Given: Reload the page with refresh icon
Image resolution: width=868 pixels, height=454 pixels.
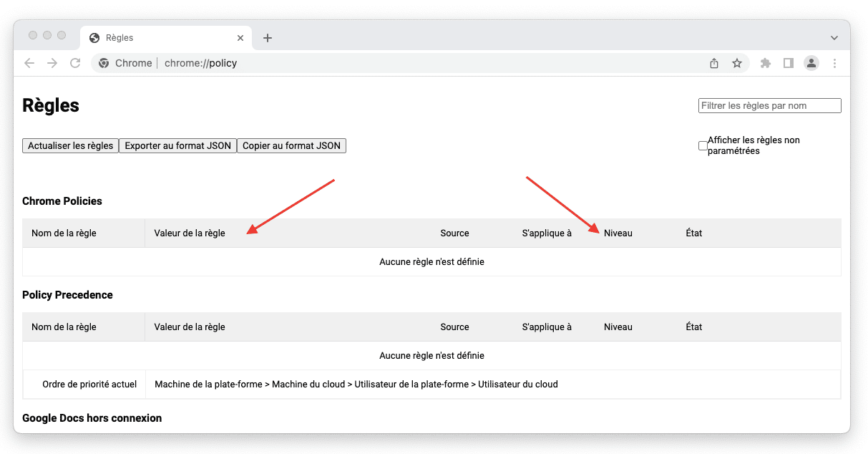Looking at the screenshot, I should tap(75, 63).
